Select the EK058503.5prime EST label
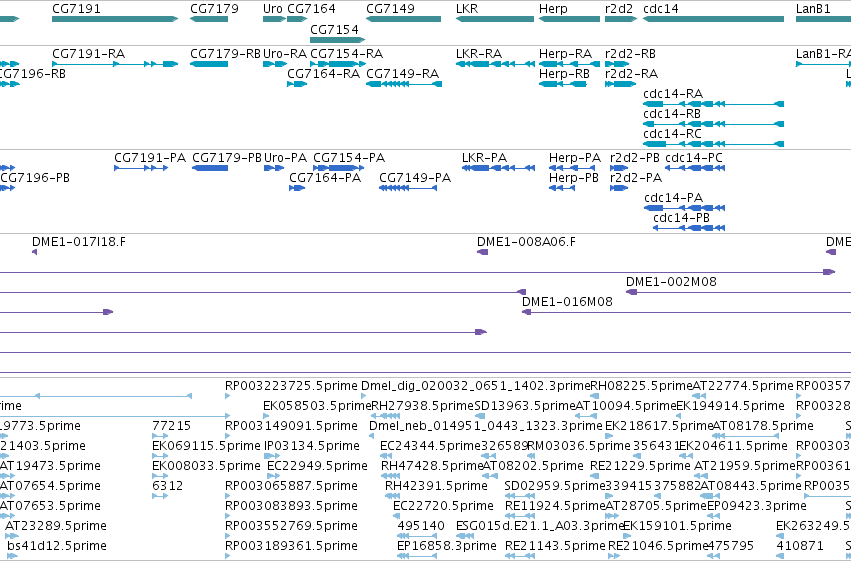 [x=317, y=406]
